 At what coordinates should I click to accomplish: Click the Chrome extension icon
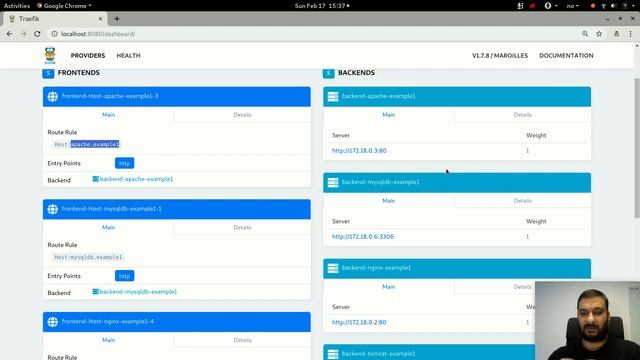tap(617, 34)
